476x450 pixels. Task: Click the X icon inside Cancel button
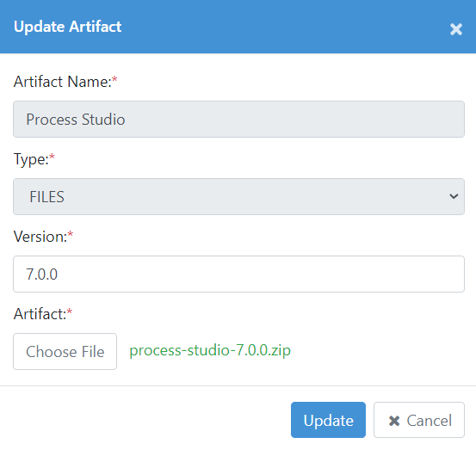(394, 421)
